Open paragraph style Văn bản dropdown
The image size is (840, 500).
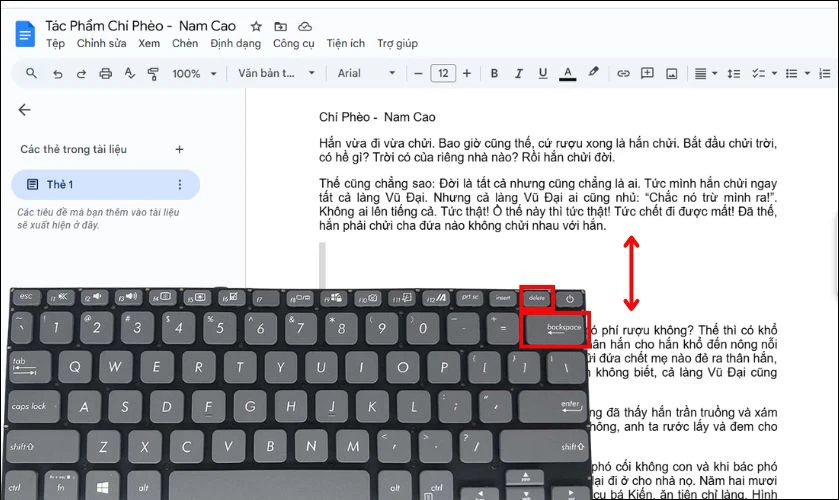pos(276,73)
